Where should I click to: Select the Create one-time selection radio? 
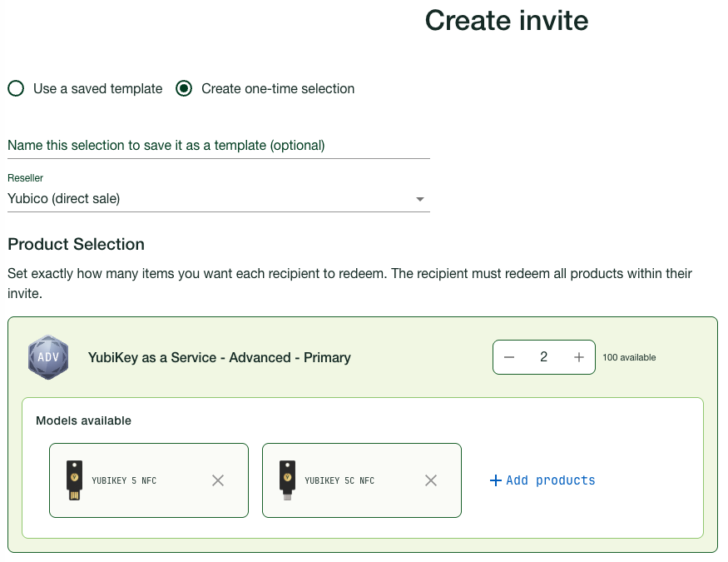pyautogui.click(x=184, y=88)
